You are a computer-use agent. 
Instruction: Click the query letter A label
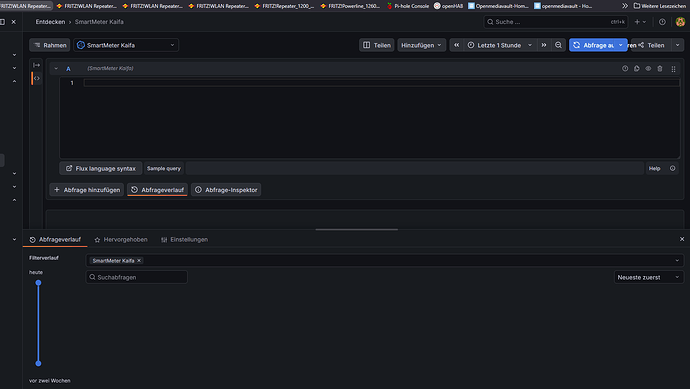click(68, 69)
